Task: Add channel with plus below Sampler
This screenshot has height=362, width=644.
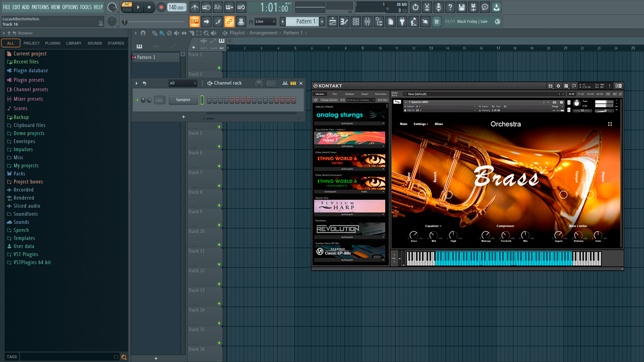Action: click(183, 117)
